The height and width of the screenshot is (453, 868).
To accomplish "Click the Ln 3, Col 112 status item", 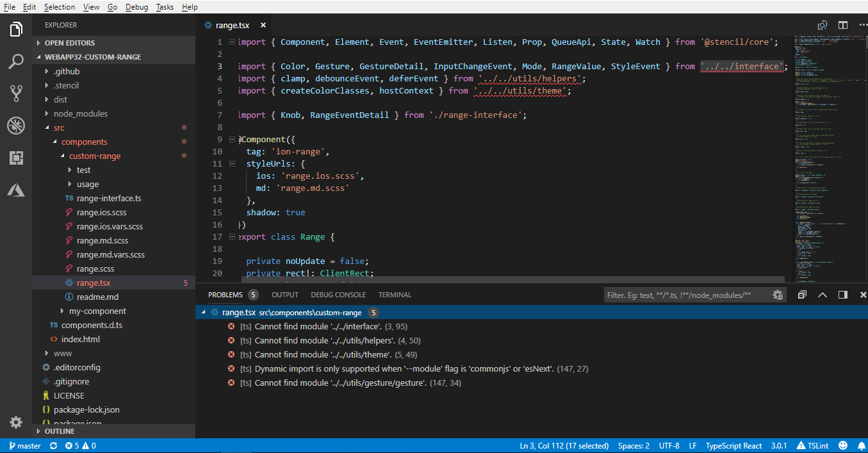I will tap(564, 445).
